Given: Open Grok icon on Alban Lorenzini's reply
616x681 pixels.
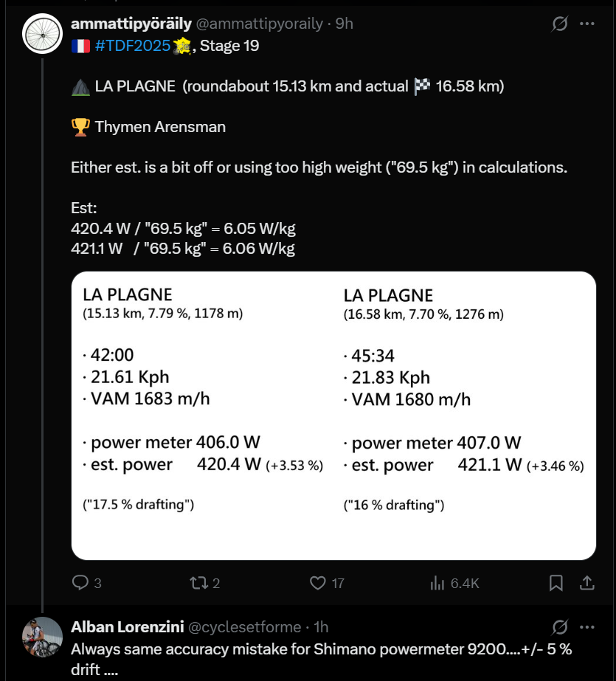Looking at the screenshot, I should 560,627.
